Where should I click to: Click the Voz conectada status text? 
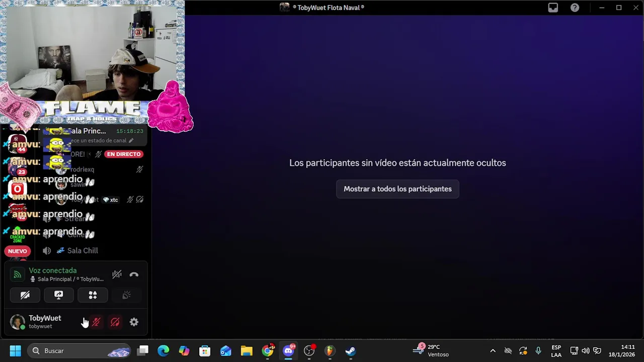click(53, 270)
